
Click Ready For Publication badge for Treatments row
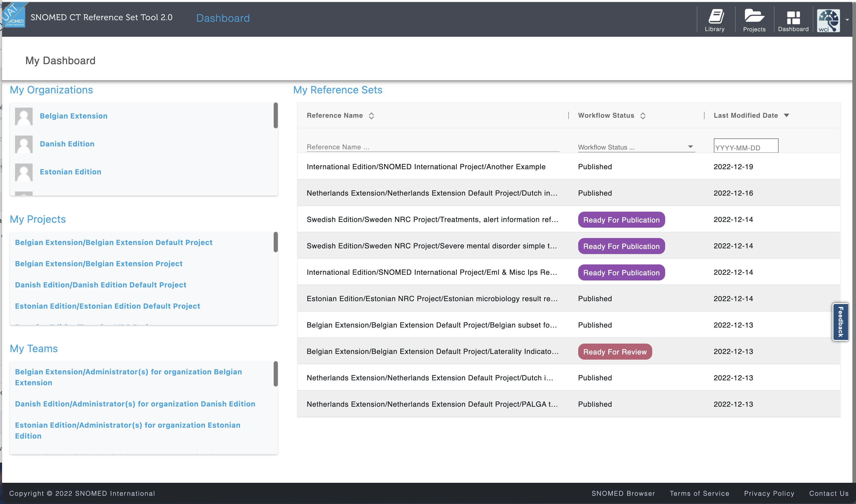tap(621, 220)
